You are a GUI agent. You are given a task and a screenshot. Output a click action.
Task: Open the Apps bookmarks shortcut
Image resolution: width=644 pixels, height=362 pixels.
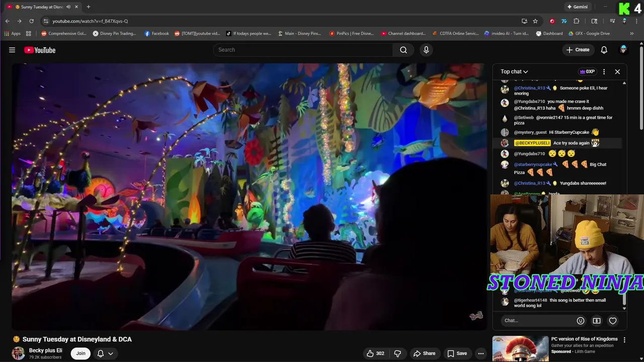point(13,34)
